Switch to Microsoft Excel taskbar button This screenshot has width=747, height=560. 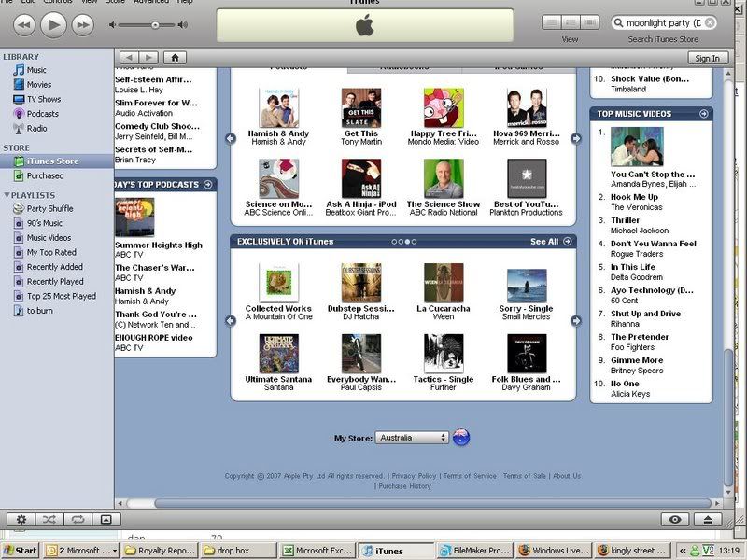point(317,551)
